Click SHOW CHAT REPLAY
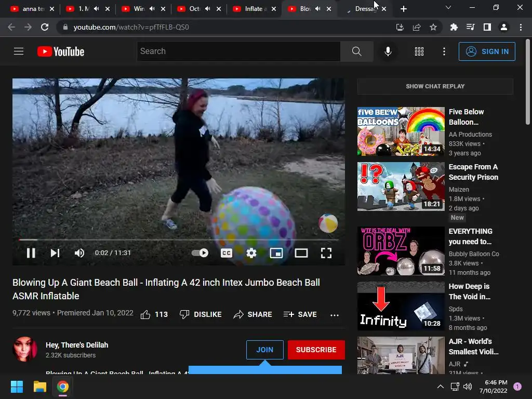The height and width of the screenshot is (399, 532). 435,86
